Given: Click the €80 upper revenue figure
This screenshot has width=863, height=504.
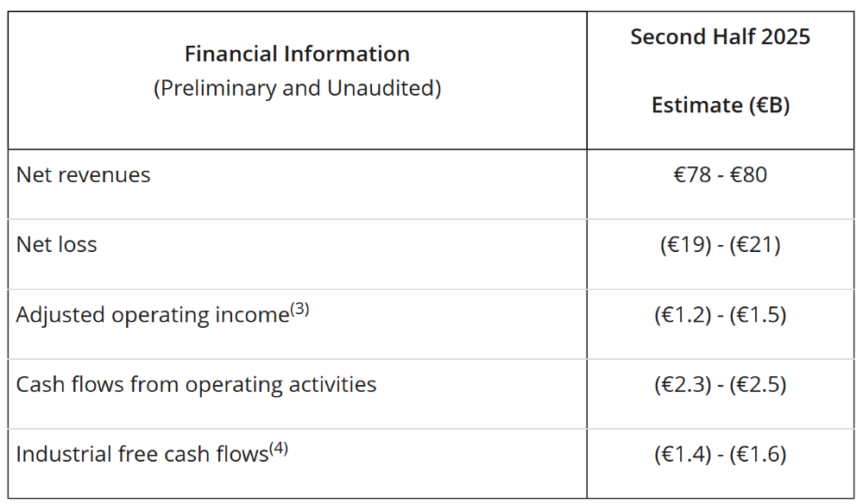Looking at the screenshot, I should 749,175.
